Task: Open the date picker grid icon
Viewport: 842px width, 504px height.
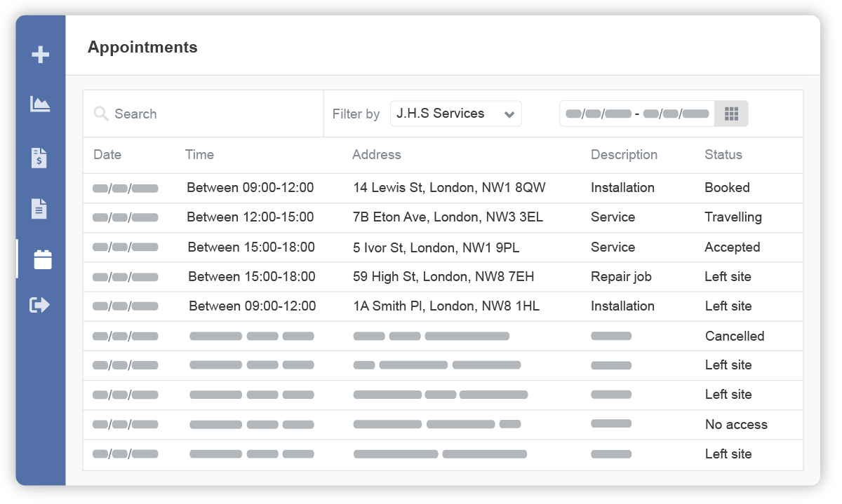Action: coord(732,114)
